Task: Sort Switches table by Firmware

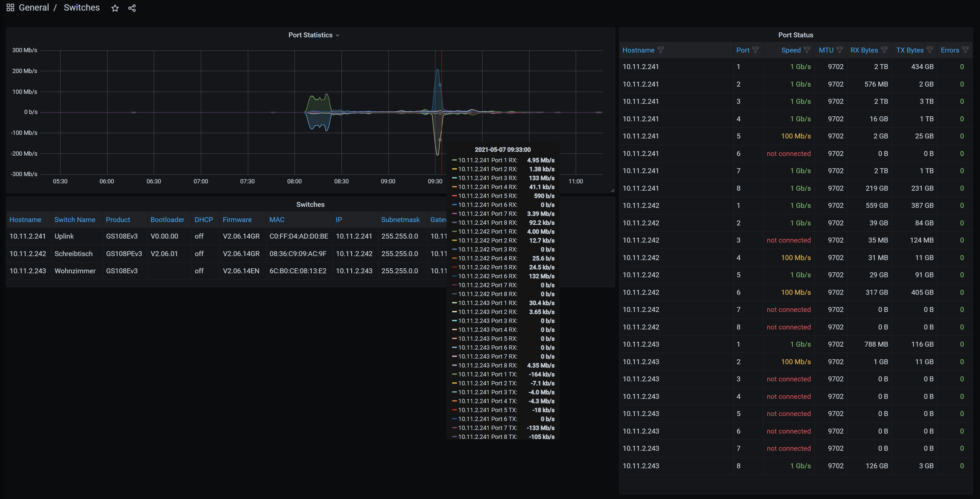Action: coord(237,220)
